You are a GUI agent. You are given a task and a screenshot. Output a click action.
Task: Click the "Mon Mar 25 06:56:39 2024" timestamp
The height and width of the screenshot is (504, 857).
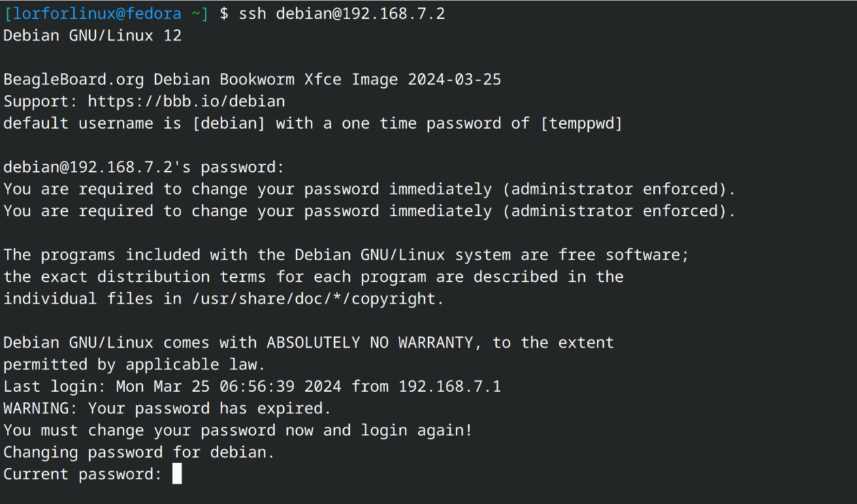click(229, 386)
